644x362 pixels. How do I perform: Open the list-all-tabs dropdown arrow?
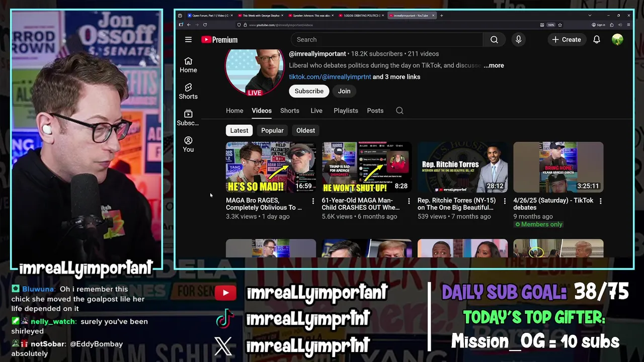pos(590,16)
